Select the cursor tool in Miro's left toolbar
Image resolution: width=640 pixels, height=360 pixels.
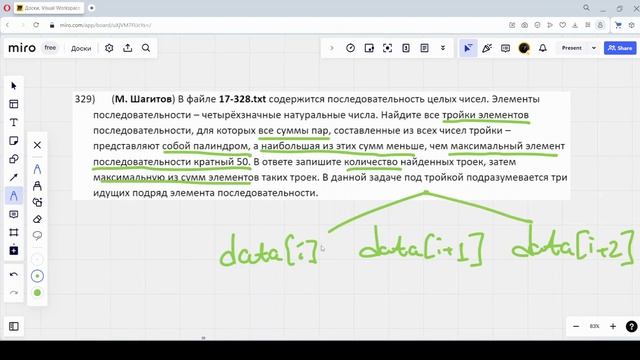coord(14,86)
